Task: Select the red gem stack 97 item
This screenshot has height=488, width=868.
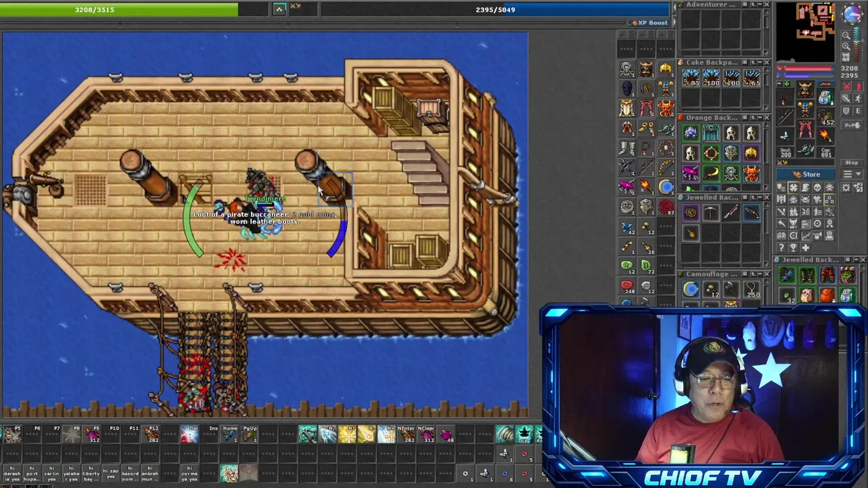Action: (x=666, y=207)
